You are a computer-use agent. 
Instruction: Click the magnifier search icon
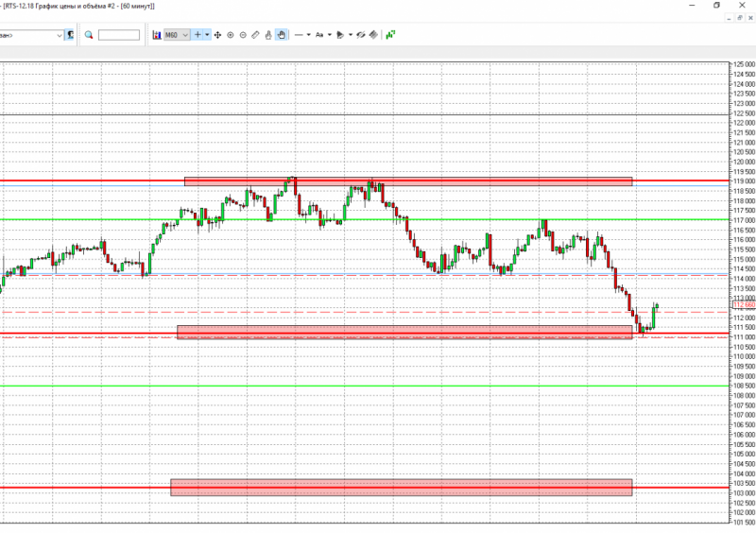(89, 35)
